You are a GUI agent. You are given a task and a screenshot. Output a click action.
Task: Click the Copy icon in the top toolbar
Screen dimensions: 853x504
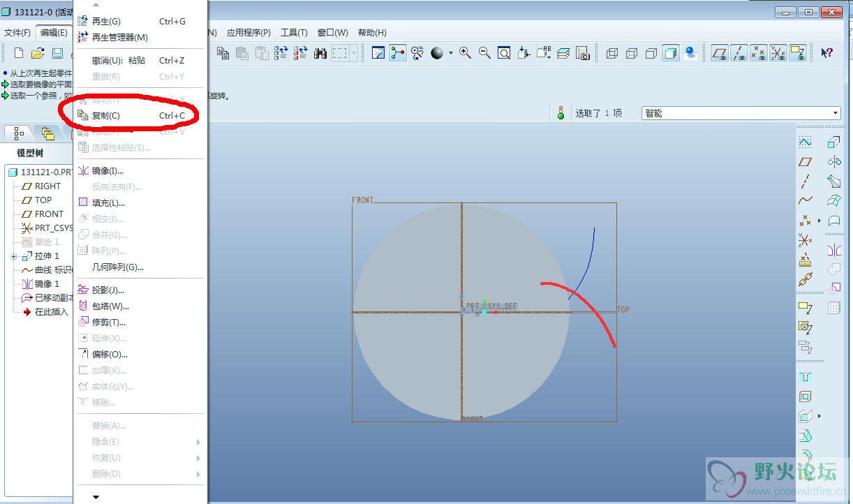[x=223, y=53]
